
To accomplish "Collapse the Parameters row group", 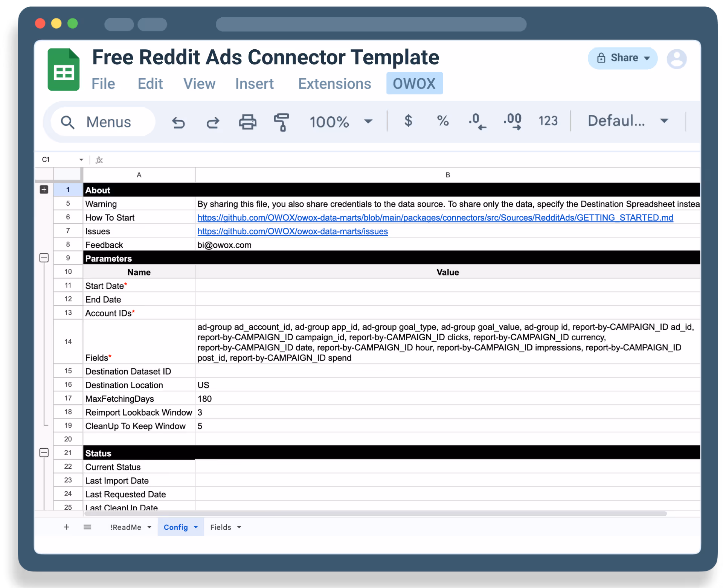I will (44, 258).
